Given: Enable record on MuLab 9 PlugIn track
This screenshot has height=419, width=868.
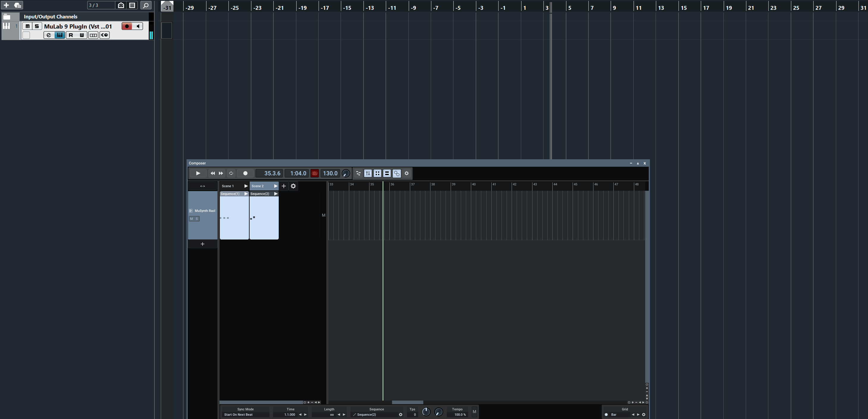Looking at the screenshot, I should pyautogui.click(x=127, y=26).
